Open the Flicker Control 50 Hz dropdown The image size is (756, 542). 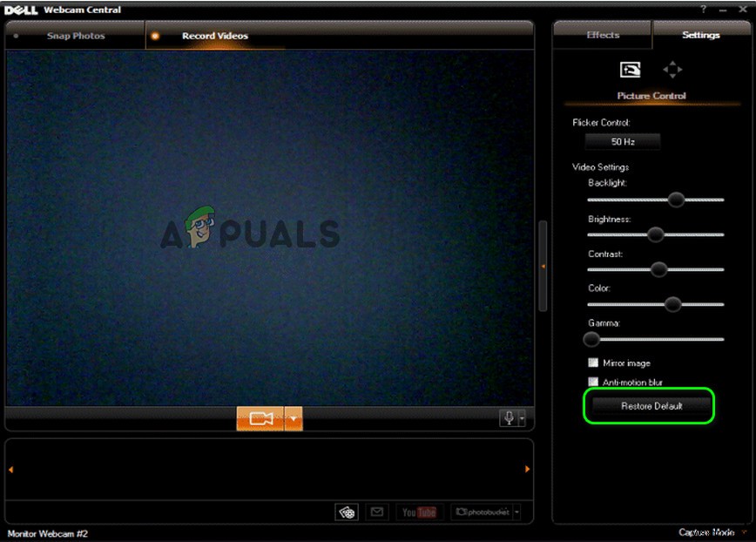click(x=623, y=142)
